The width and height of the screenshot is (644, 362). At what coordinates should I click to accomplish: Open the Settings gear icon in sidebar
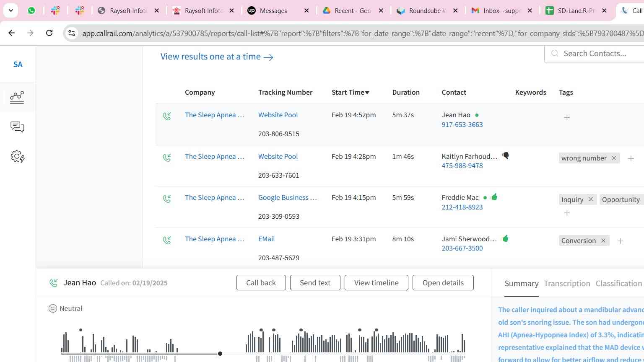click(17, 157)
